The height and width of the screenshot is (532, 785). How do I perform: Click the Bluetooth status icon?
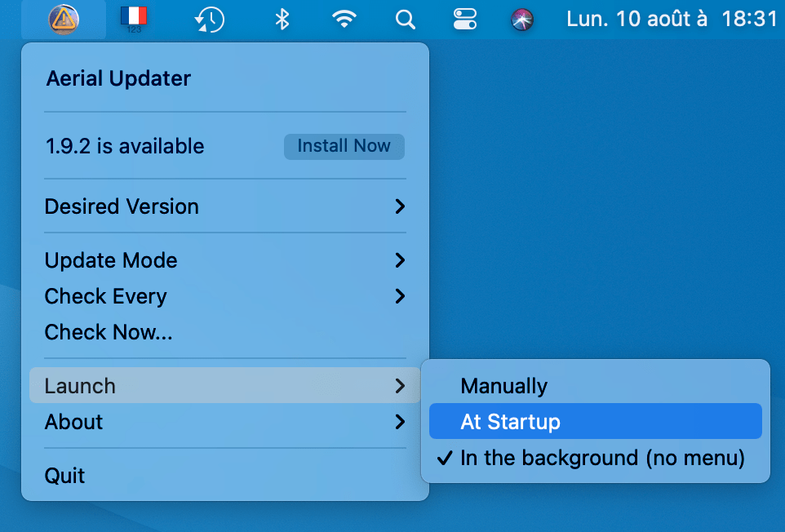282,20
